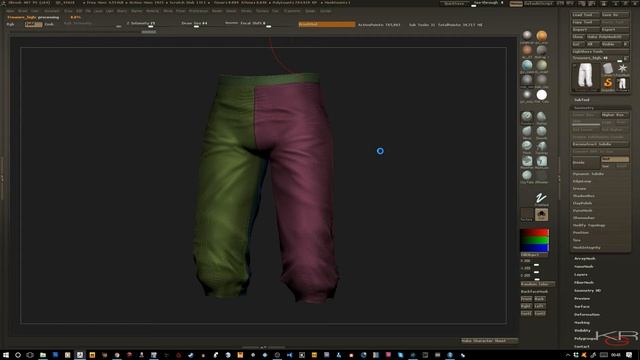Click Reconstruct Subdiv button

pyautogui.click(x=600, y=144)
